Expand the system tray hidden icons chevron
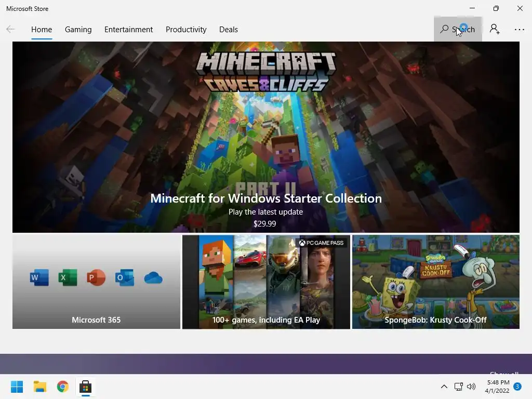 click(x=444, y=387)
